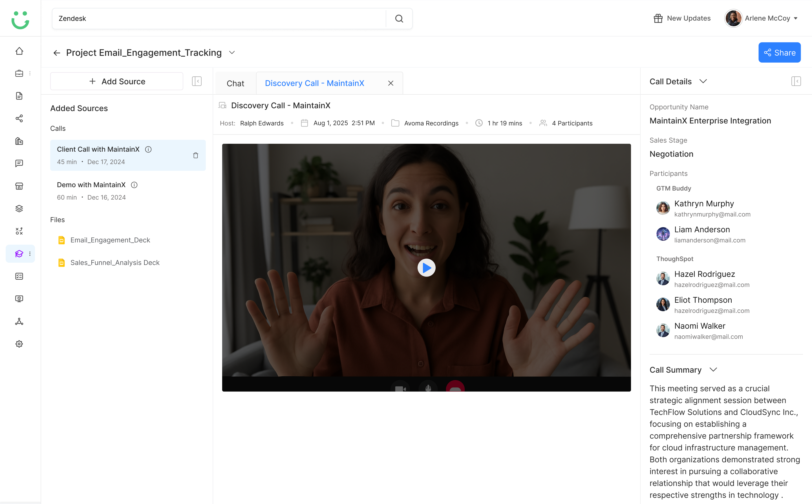
Task: Click the search magnifier icon
Action: [399, 19]
